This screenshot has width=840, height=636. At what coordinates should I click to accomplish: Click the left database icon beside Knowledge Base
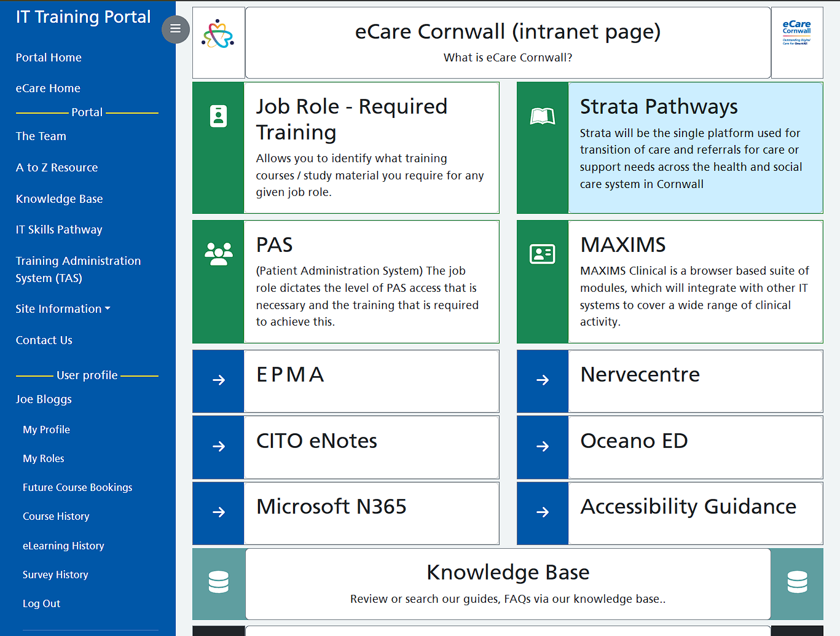tap(219, 582)
